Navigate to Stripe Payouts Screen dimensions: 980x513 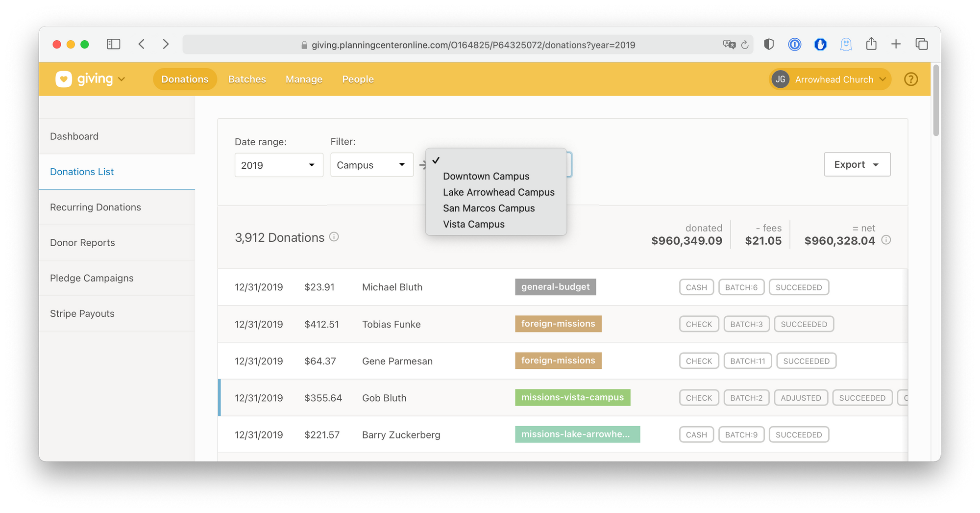tap(82, 313)
